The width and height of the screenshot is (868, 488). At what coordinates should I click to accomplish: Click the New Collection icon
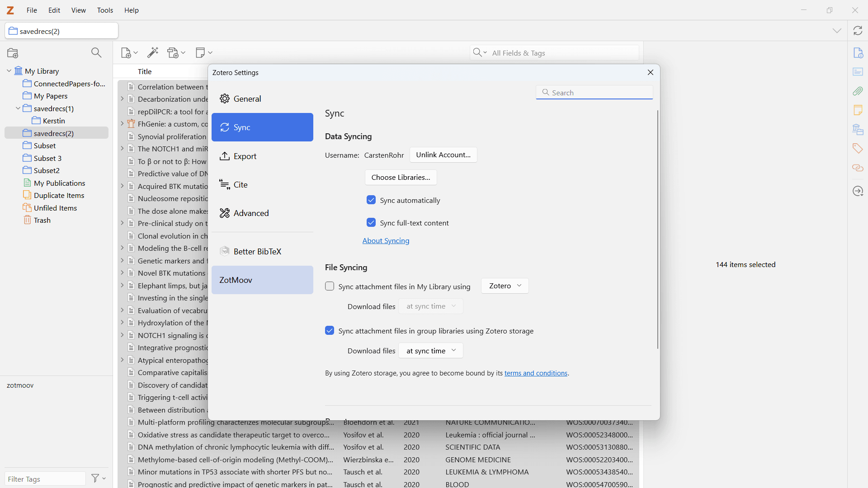[13, 53]
